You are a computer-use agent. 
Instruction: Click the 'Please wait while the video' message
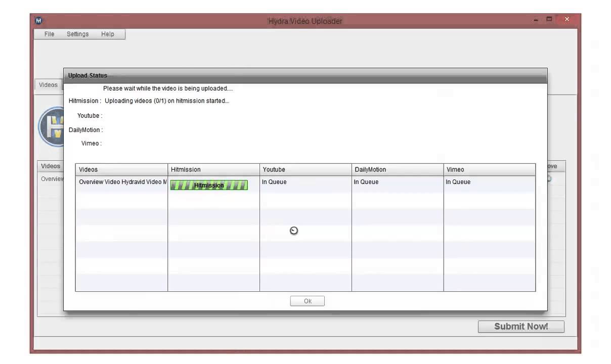click(x=168, y=88)
